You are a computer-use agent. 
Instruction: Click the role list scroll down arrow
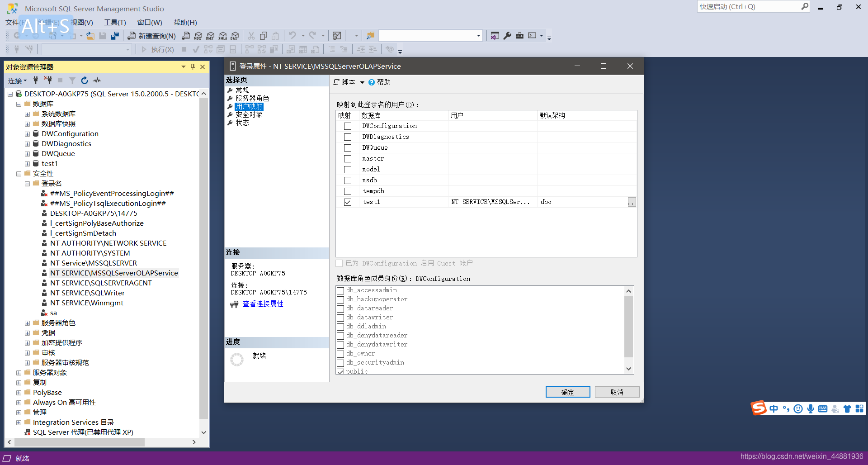coord(628,369)
